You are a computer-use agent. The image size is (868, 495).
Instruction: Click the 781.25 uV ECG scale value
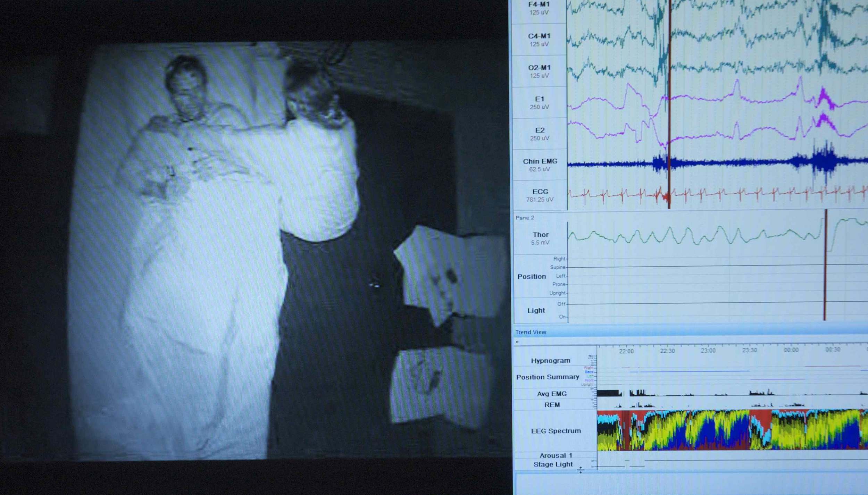540,200
